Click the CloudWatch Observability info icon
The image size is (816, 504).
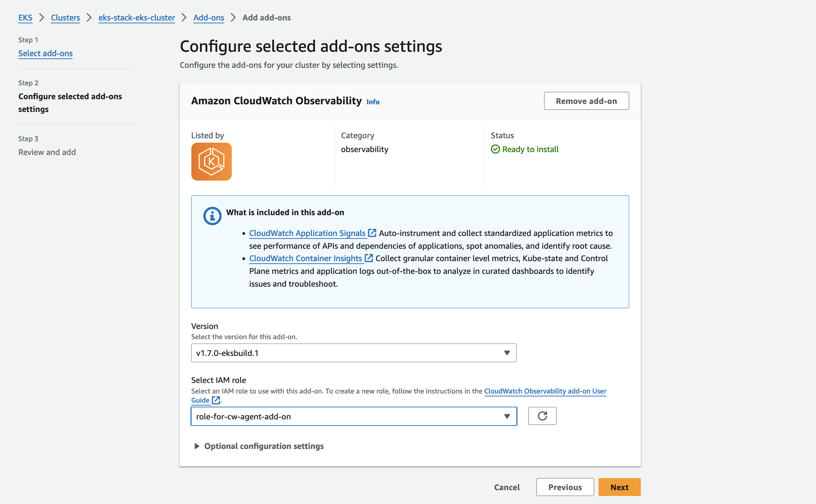coord(373,102)
